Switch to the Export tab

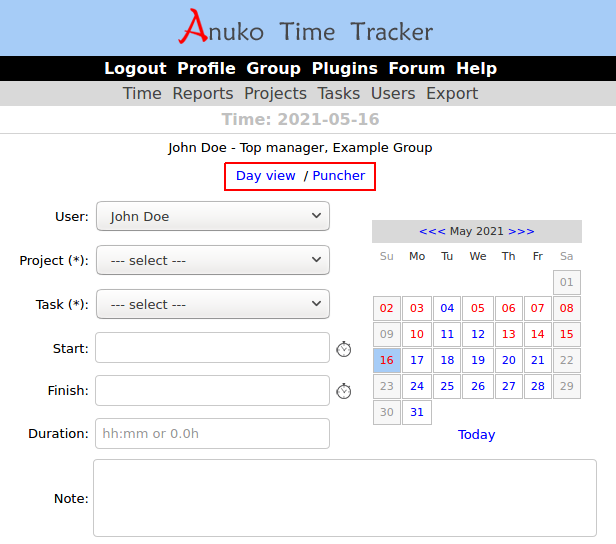pos(452,93)
